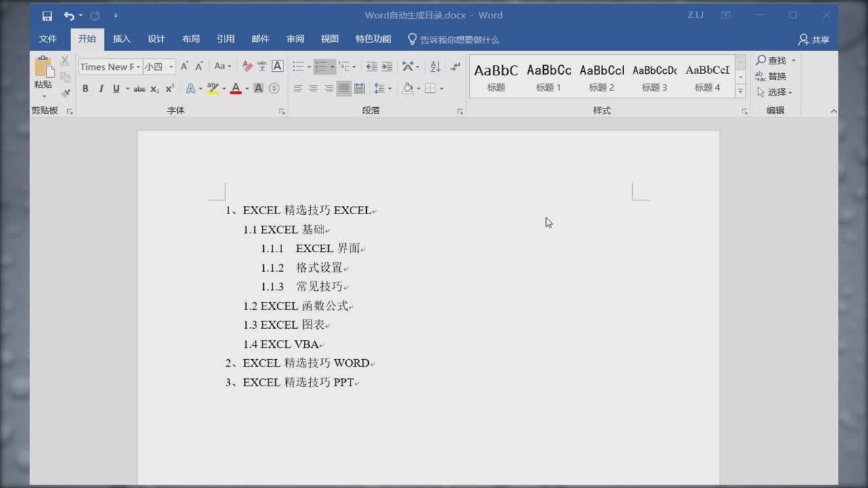The width and height of the screenshot is (868, 488).
Task: Click the Tell me what you want search field
Action: 460,40
